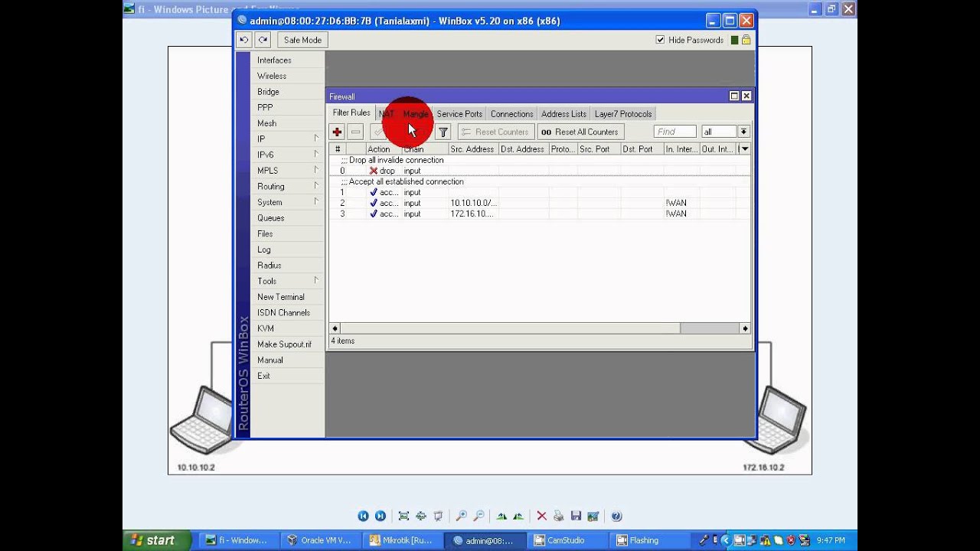Switch to Oracle VM taskbar button
Screen dimensions: 980x551
click(319, 540)
